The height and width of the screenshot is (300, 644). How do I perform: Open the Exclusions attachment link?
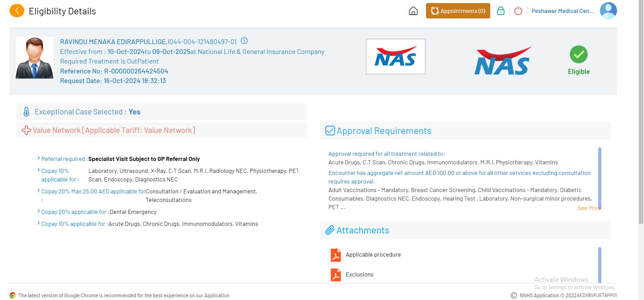(x=359, y=274)
